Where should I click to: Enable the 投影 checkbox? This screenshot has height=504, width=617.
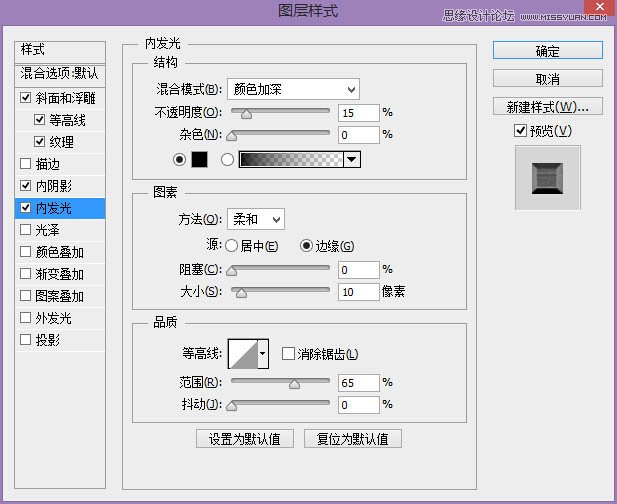(x=26, y=340)
